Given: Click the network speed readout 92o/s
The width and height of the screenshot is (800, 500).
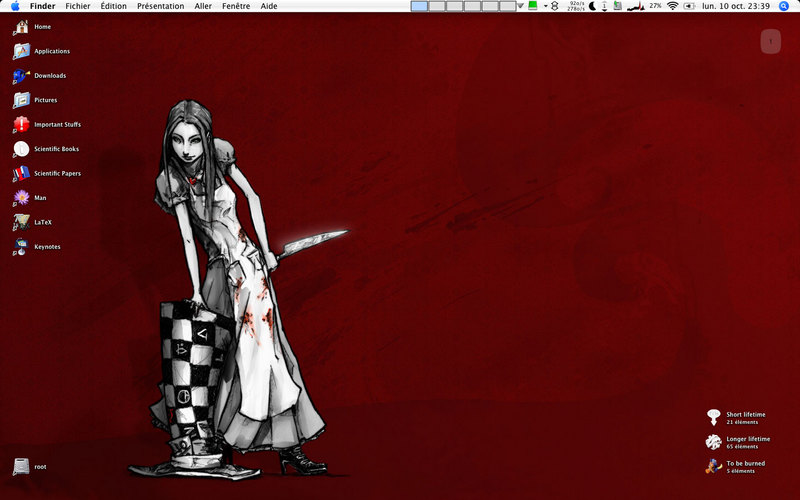Looking at the screenshot, I should click(x=576, y=6).
